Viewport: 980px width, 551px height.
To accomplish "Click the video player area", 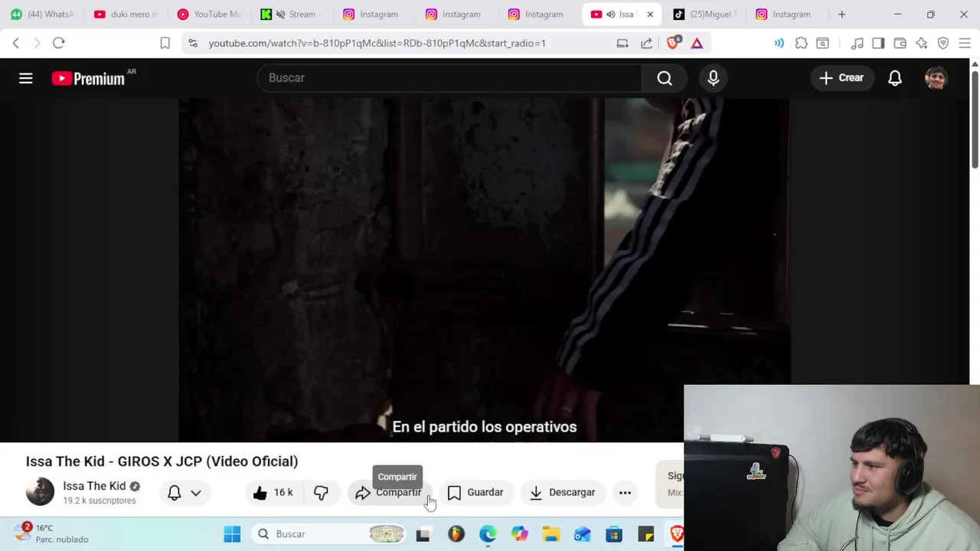I will (x=484, y=269).
